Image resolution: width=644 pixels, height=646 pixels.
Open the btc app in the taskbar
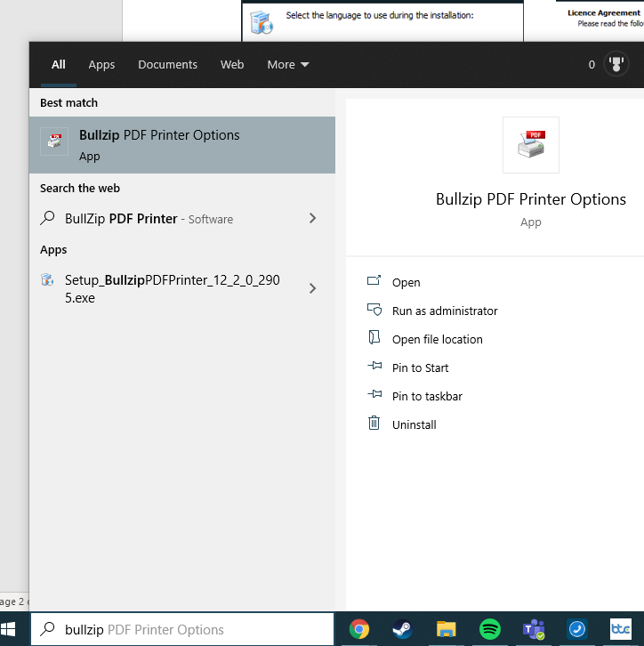pyautogui.click(x=621, y=629)
